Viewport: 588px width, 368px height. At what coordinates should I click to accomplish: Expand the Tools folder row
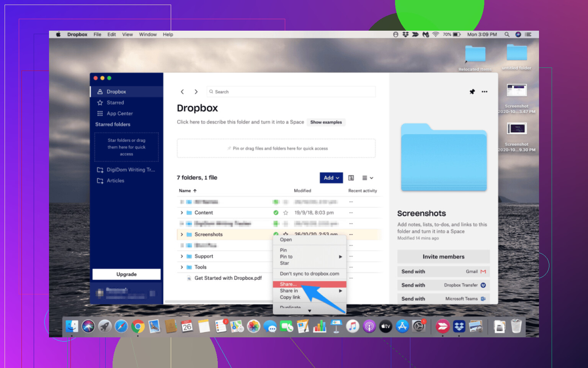coord(182,267)
